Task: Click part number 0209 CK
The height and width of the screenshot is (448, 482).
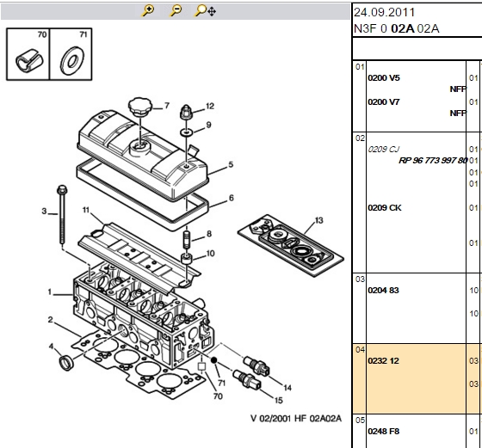Action: coord(385,208)
